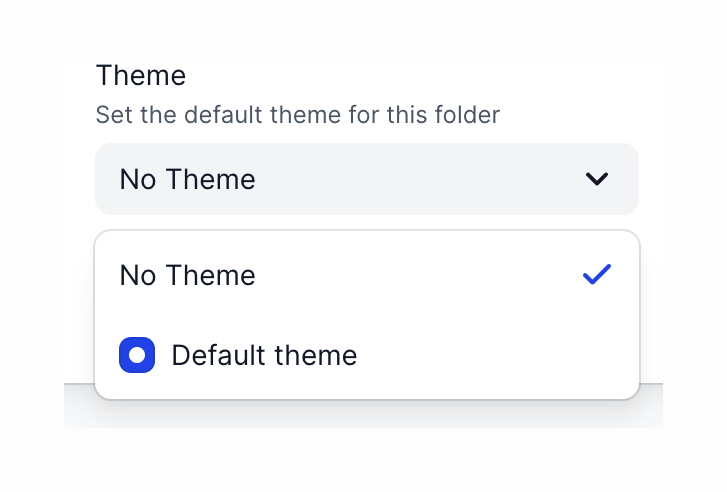The height and width of the screenshot is (492, 727).
Task: Click the blue Default theme icon
Action: click(137, 355)
